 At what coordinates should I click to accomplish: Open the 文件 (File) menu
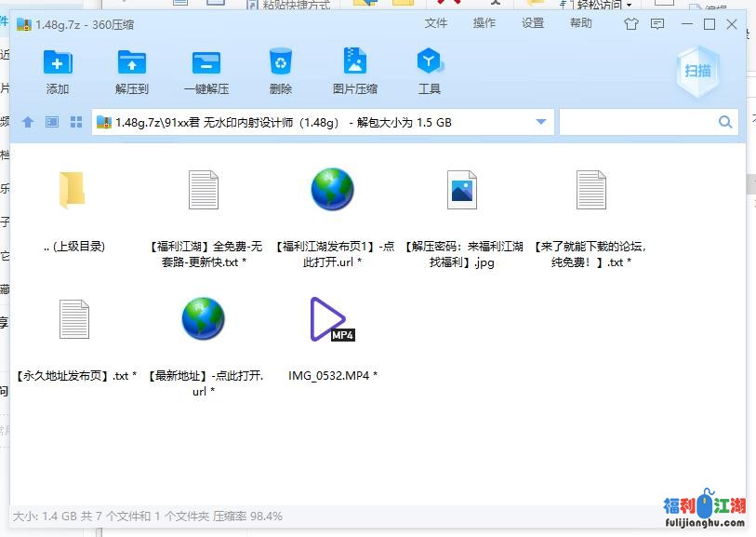(436, 23)
